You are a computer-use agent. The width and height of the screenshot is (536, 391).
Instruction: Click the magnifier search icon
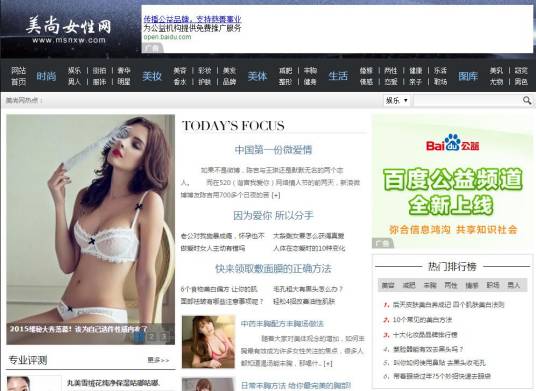(527, 100)
